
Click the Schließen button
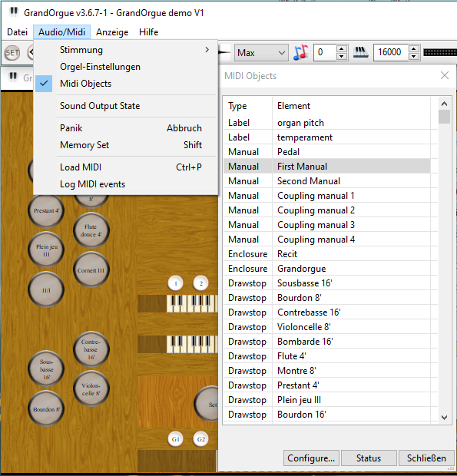(x=426, y=458)
